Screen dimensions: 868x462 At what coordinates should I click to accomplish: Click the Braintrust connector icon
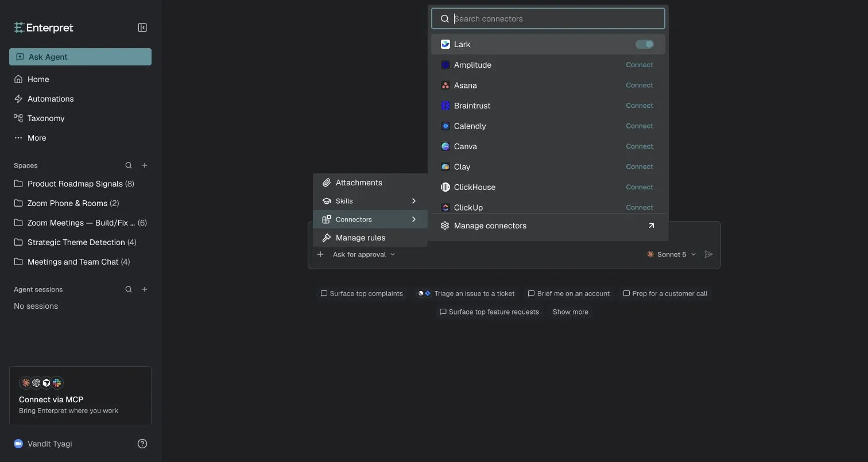click(x=445, y=106)
